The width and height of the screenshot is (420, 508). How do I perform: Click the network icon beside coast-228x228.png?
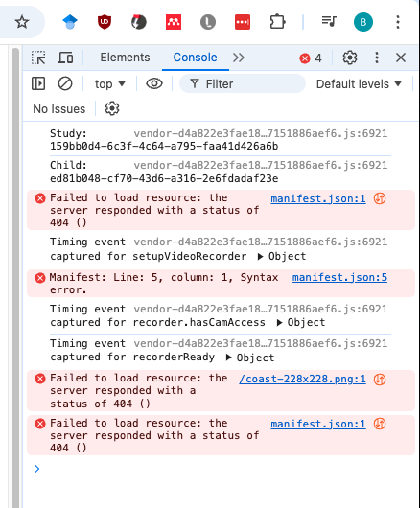coord(380,379)
